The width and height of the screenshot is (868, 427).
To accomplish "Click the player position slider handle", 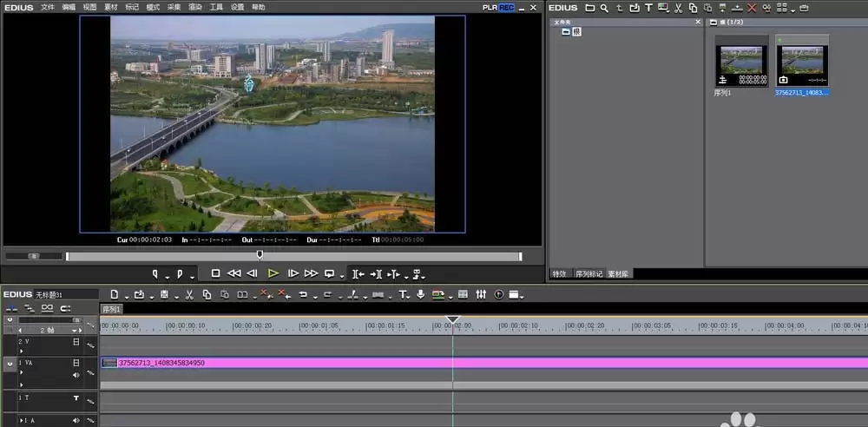I will (260, 255).
